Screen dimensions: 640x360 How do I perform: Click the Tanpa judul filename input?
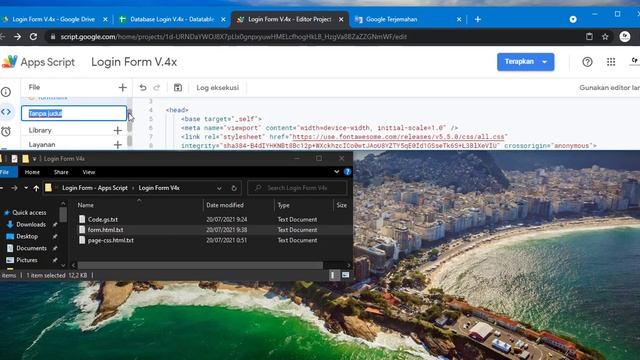(74, 113)
